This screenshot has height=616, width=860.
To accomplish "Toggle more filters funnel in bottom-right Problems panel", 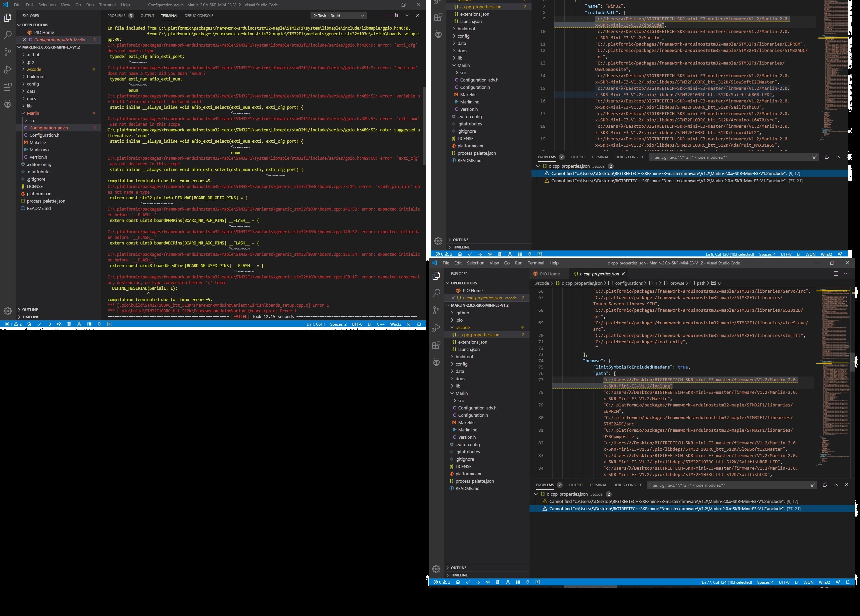I will coord(812,485).
